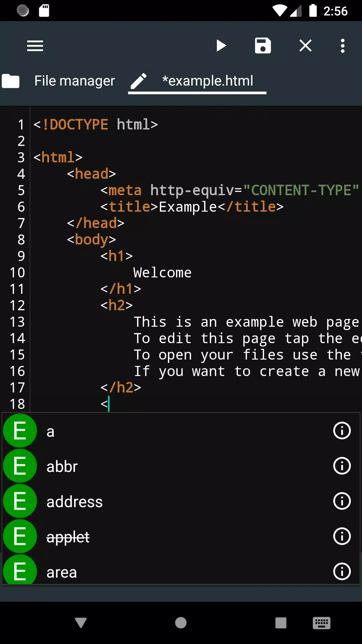Place the cursor on the Welcome text line
This screenshot has height=644, width=362.
coord(163,272)
